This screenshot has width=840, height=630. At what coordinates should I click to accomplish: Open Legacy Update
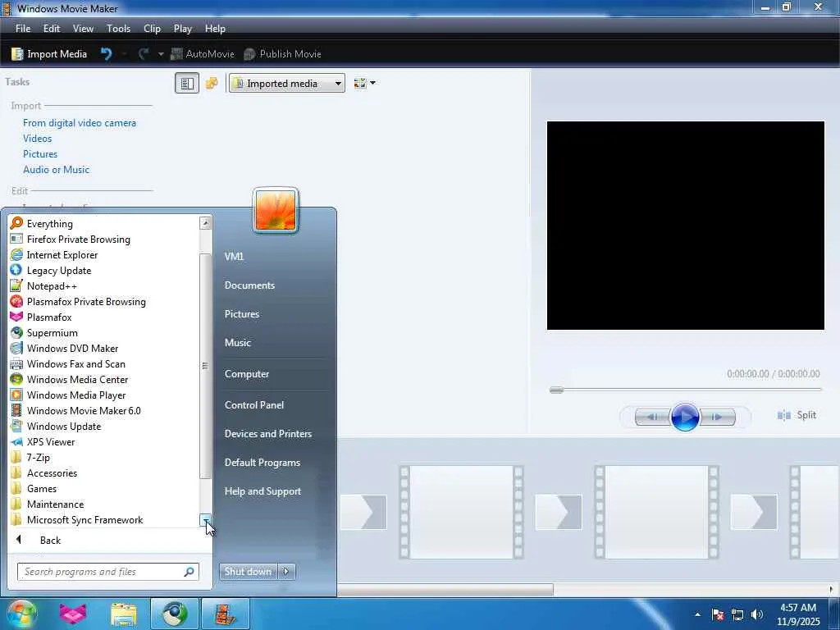pyautogui.click(x=104, y=270)
